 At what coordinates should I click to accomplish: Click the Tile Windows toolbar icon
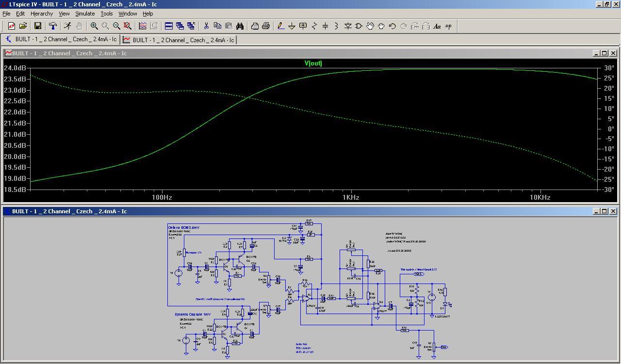point(169,26)
